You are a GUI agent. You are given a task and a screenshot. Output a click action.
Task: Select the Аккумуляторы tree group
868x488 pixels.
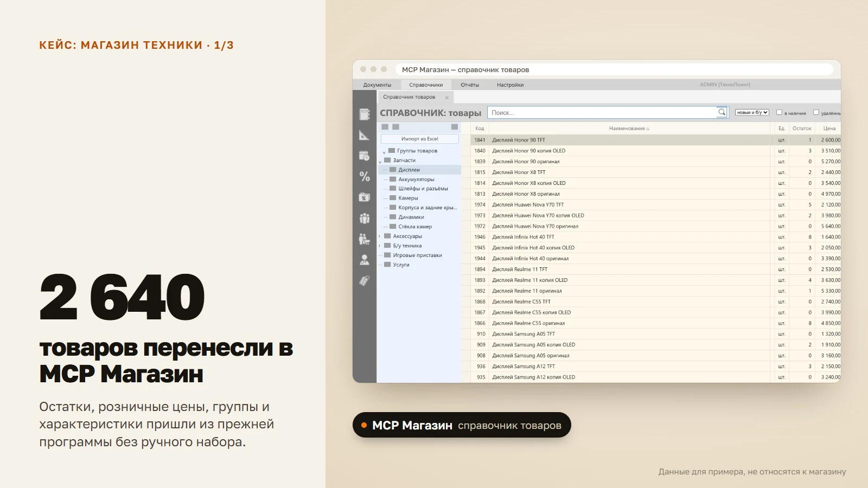coord(416,179)
